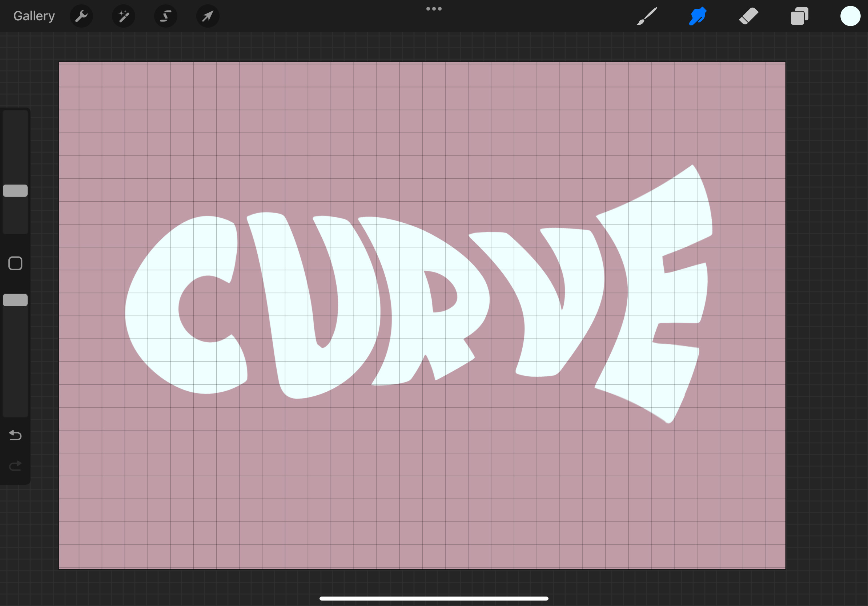Select the Selection tool

(x=166, y=16)
